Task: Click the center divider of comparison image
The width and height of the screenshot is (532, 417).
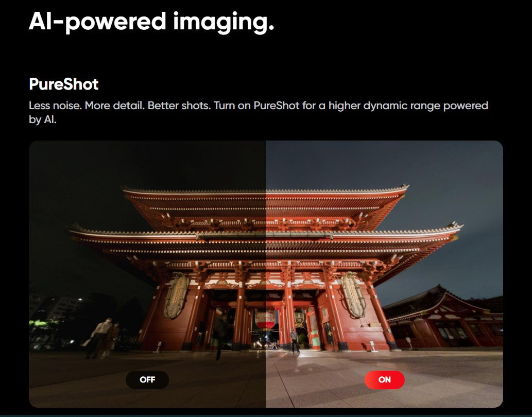Action: click(266, 274)
